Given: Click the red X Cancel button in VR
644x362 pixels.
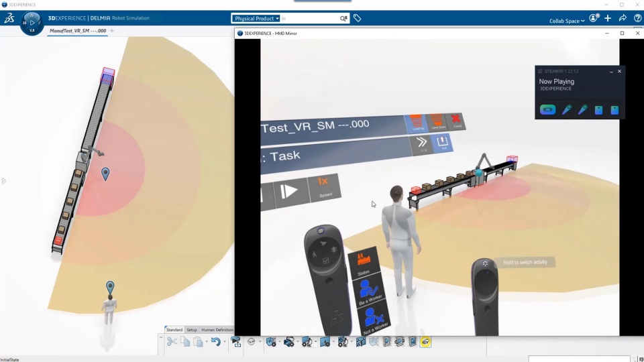Looking at the screenshot, I should pos(456,121).
